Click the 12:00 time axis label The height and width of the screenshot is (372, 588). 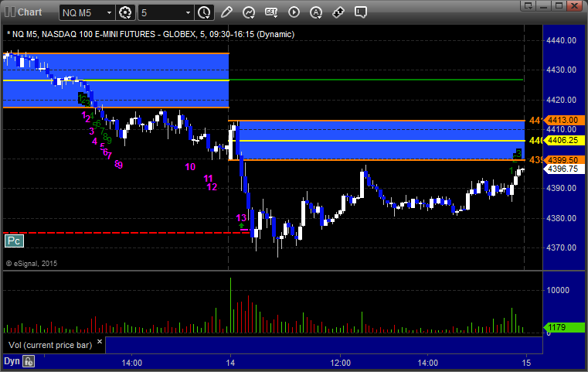(x=341, y=363)
